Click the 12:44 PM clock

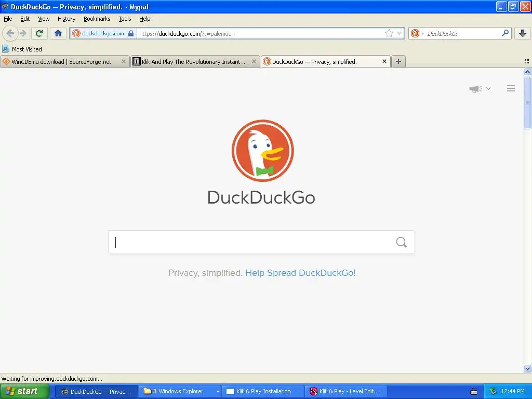point(513,392)
